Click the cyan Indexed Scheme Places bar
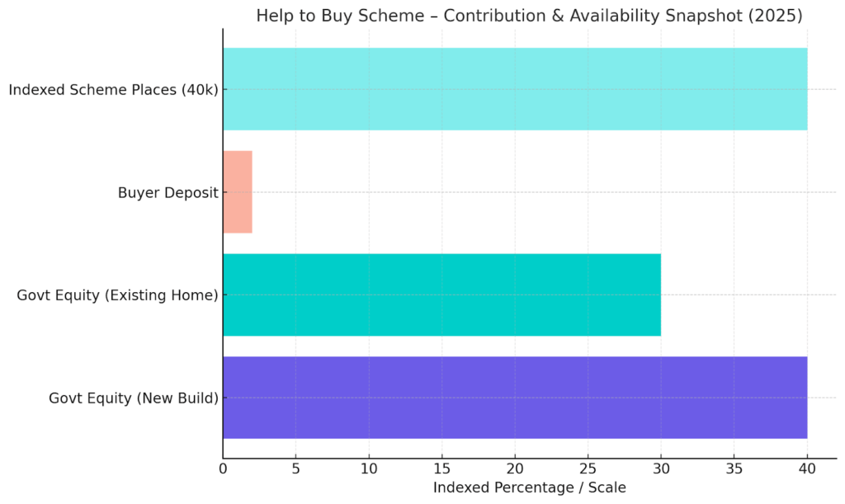Viewport: 845px width, 504px height. coord(514,89)
